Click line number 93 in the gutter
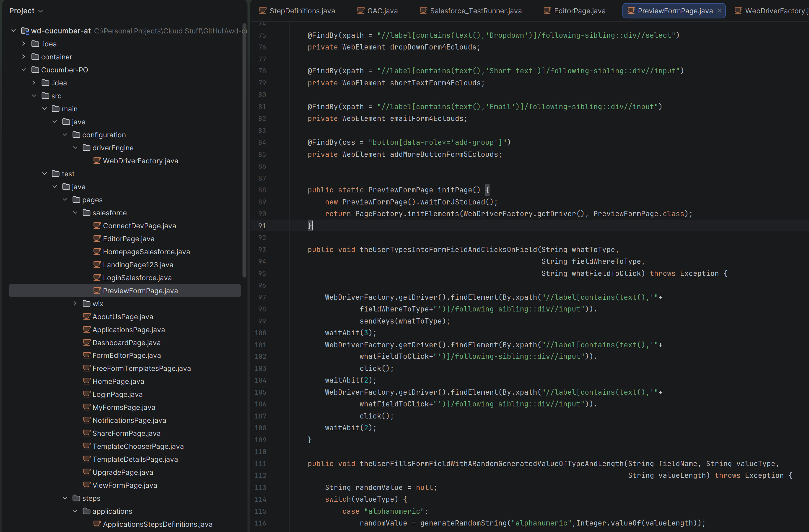Screen dimensions: 809x532 (262, 250)
